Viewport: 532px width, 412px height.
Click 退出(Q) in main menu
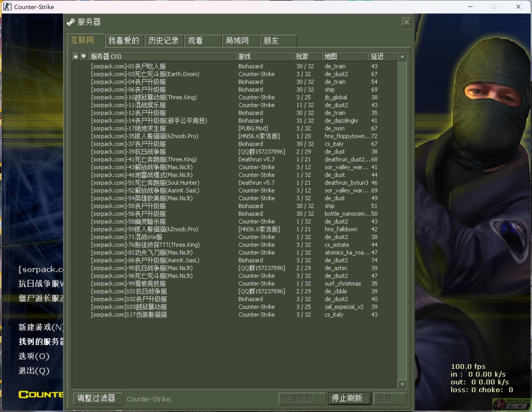tap(34, 371)
